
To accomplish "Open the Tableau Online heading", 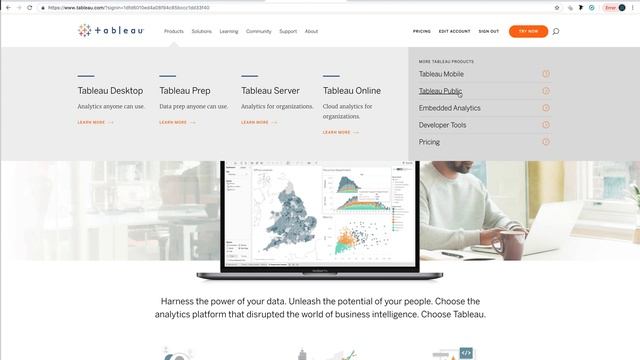I will [x=352, y=91].
